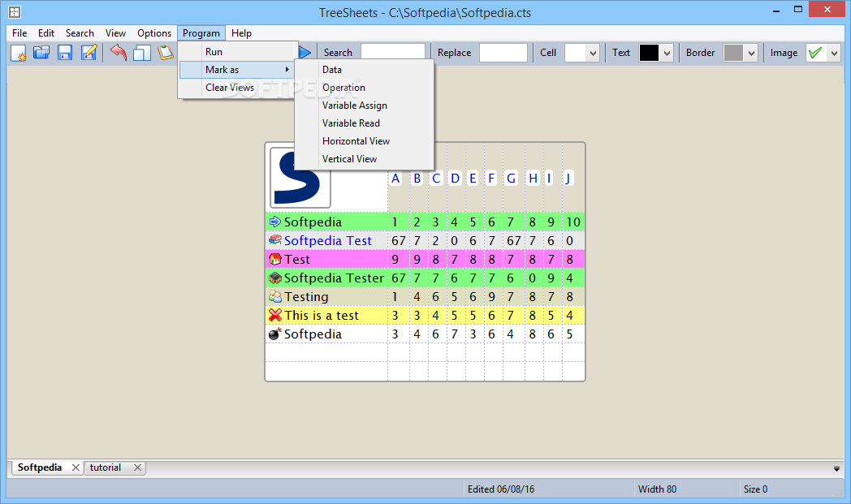Click the blue Run play icon
This screenshot has height=504, width=851.
pos(305,53)
